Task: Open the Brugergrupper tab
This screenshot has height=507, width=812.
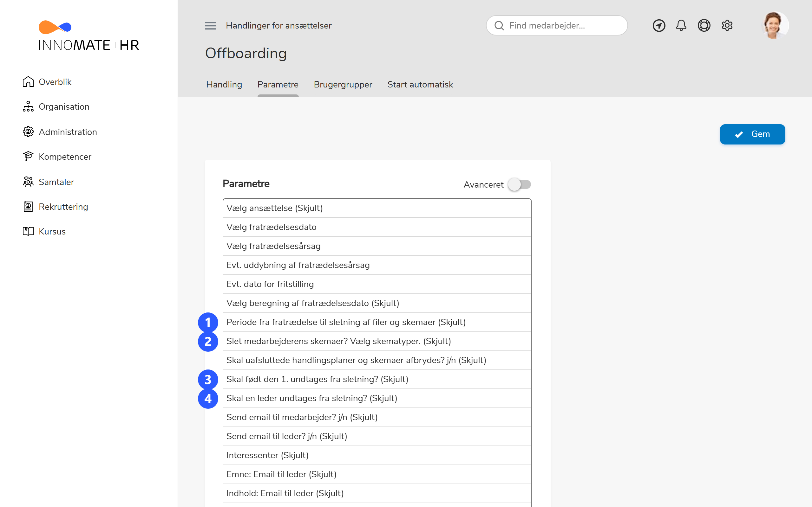Action: [343, 85]
